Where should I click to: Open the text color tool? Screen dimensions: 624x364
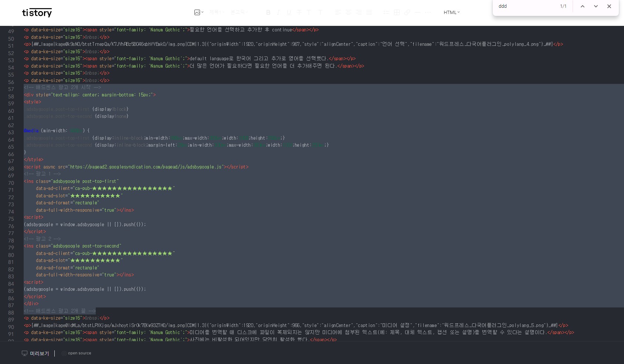pyautogui.click(x=309, y=12)
